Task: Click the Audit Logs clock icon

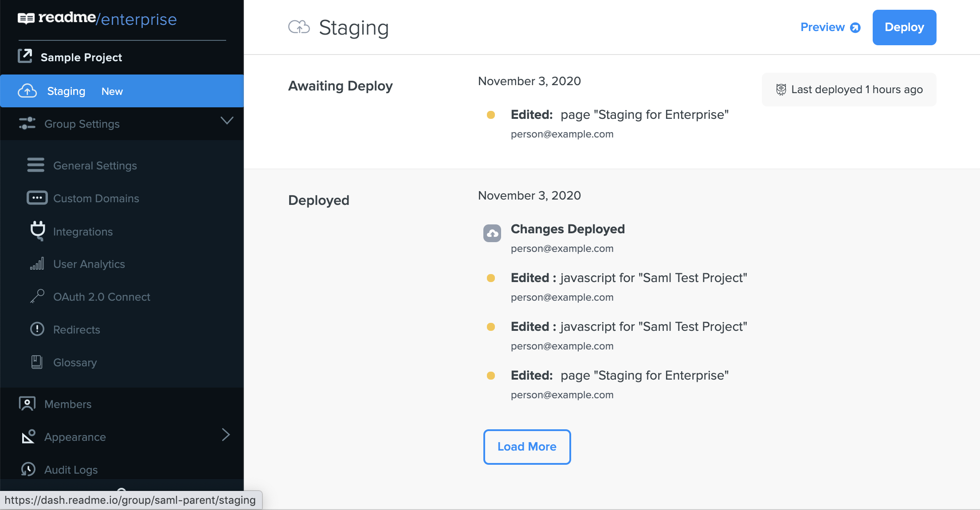Action: (28, 469)
